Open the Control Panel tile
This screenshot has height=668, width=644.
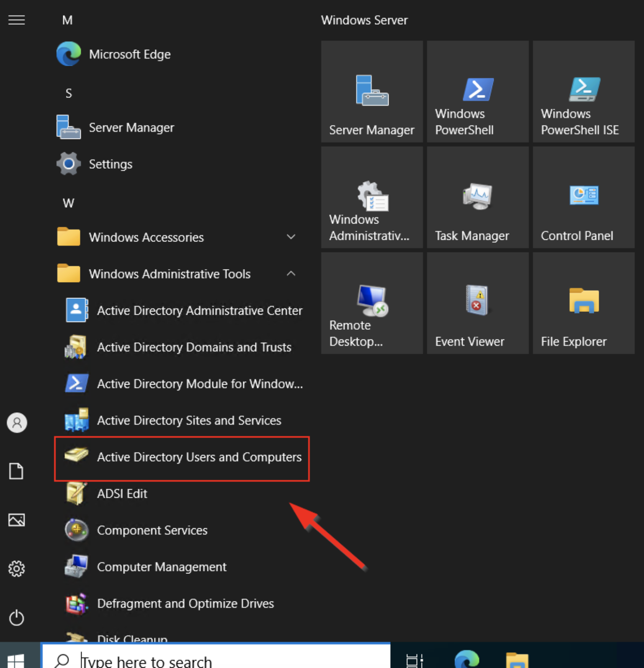click(584, 197)
